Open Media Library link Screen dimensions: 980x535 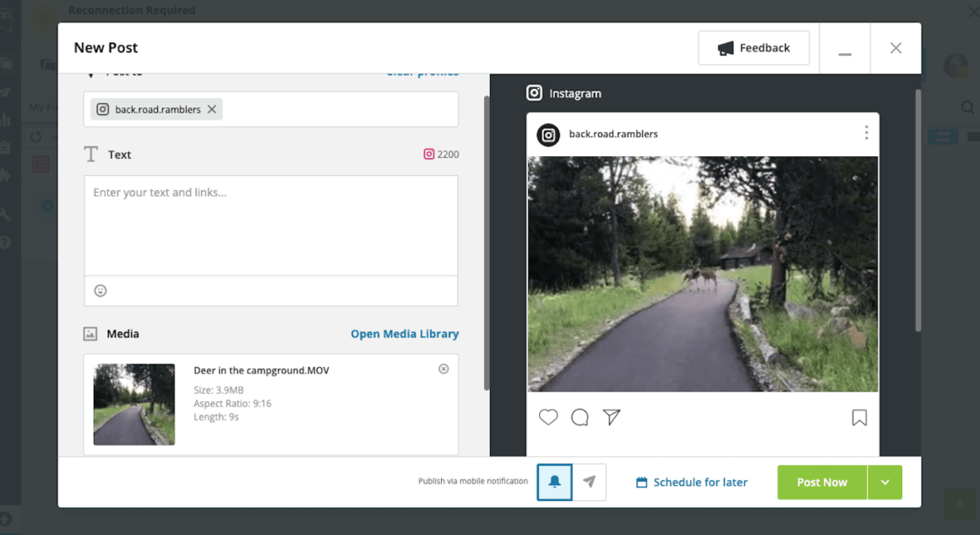pyautogui.click(x=405, y=334)
